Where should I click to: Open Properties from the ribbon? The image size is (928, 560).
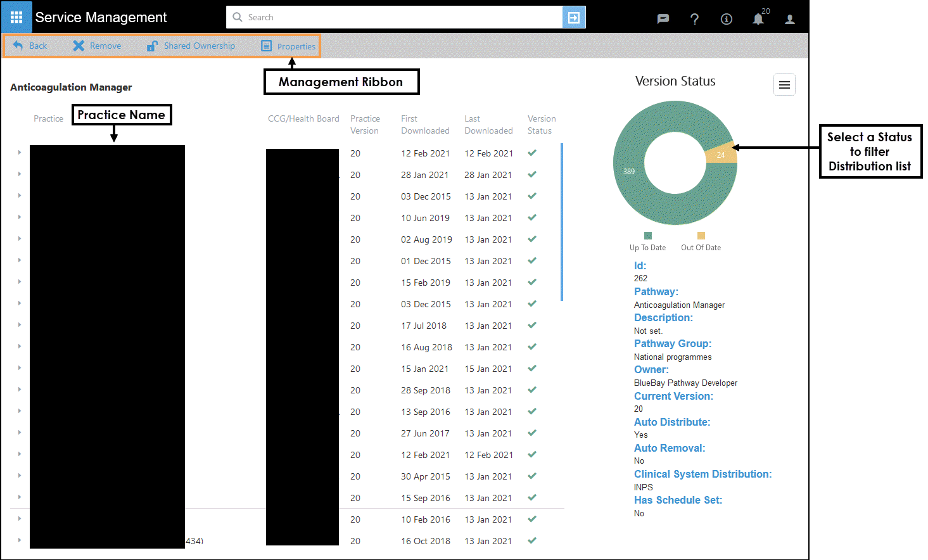(x=288, y=46)
